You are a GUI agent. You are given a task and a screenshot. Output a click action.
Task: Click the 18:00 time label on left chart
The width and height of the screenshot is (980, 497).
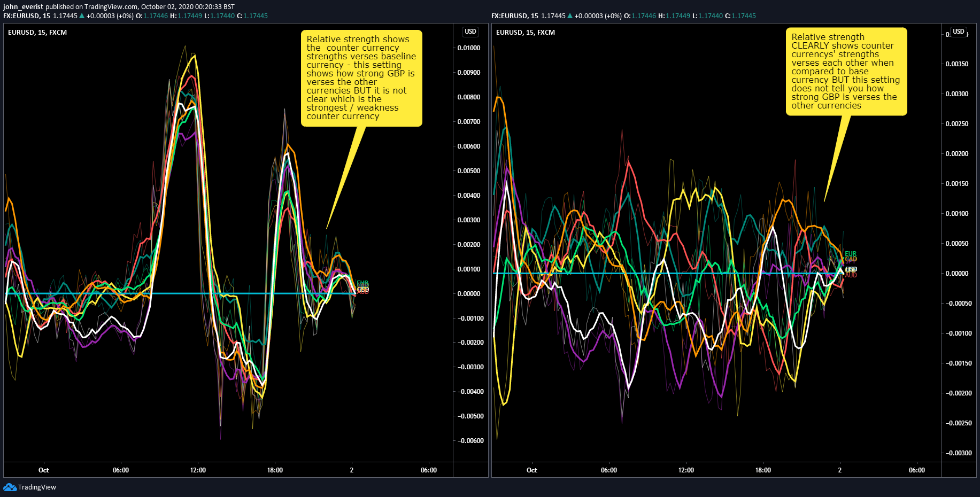pyautogui.click(x=275, y=470)
